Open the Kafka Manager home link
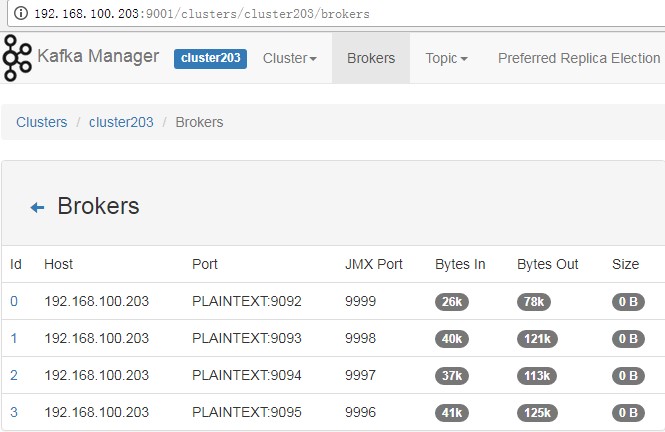 tap(98, 56)
